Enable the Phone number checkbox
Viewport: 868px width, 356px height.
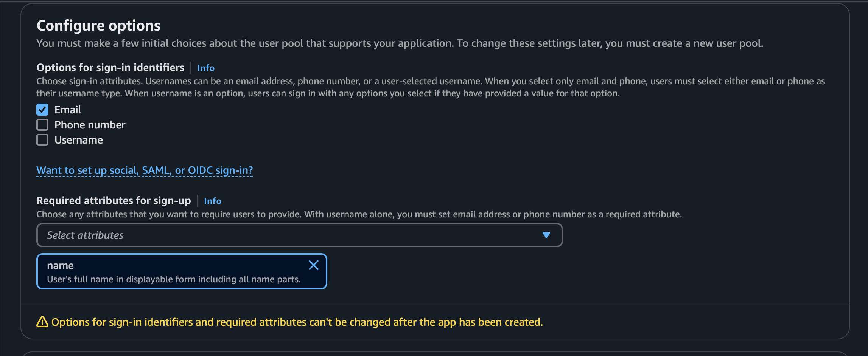(42, 125)
